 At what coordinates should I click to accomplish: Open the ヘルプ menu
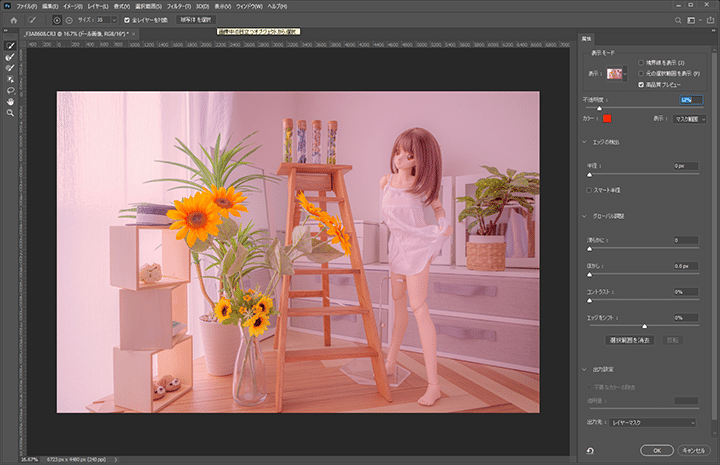pyautogui.click(x=277, y=6)
